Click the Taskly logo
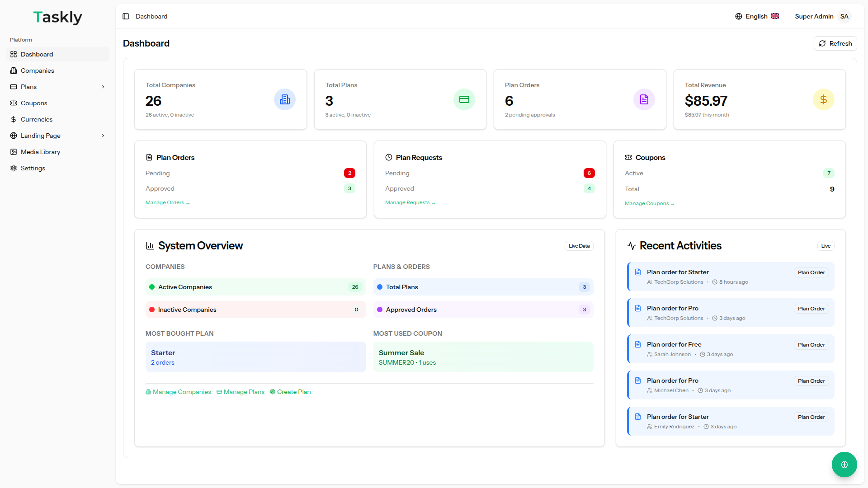 57,17
